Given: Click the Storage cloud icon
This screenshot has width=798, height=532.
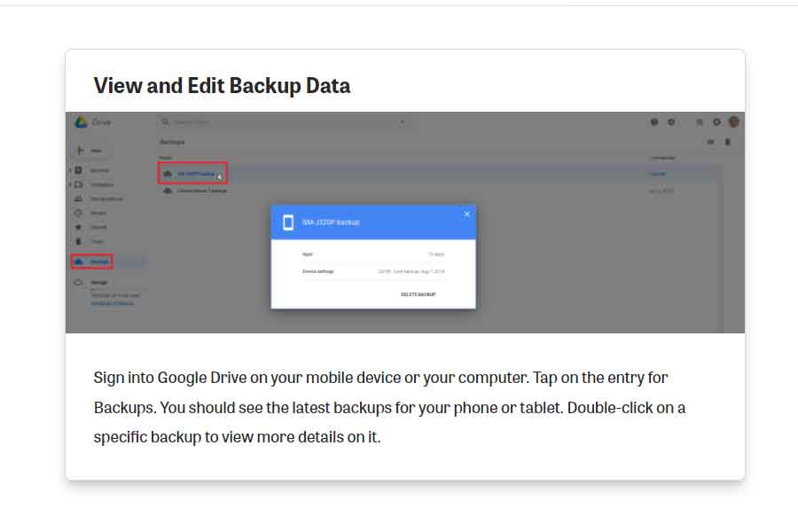Looking at the screenshot, I should coord(79,282).
